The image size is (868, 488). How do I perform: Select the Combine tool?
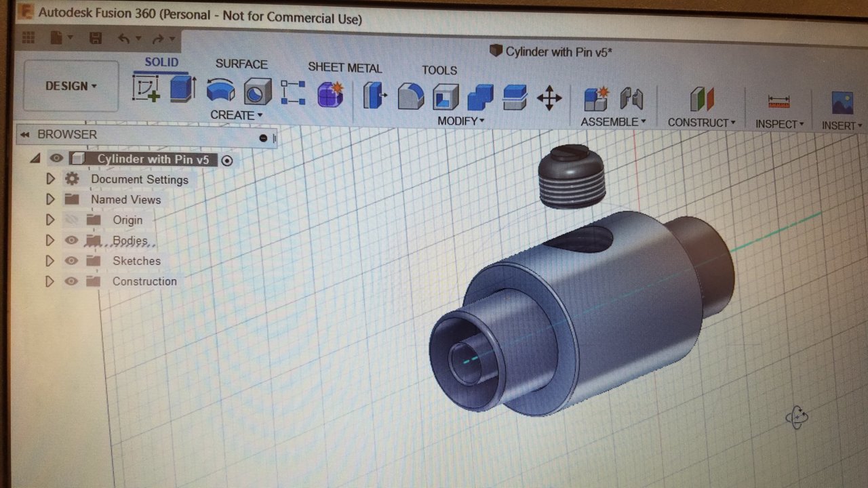(480, 98)
